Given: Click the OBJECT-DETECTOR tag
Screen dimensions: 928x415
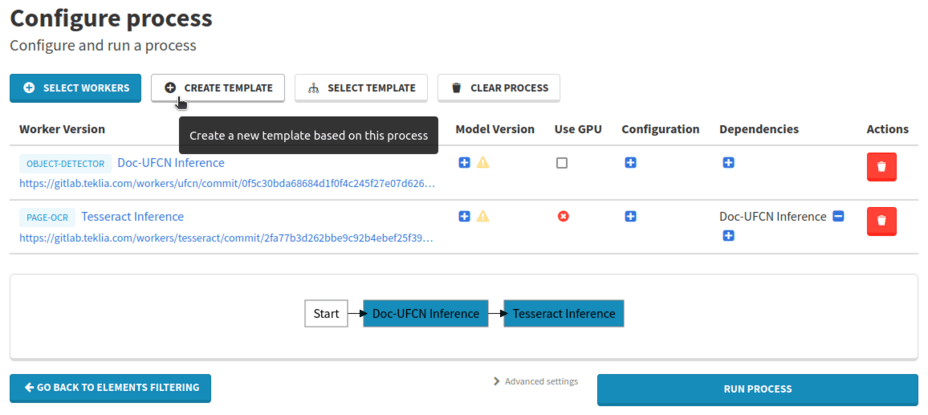Looking at the screenshot, I should point(66,163).
